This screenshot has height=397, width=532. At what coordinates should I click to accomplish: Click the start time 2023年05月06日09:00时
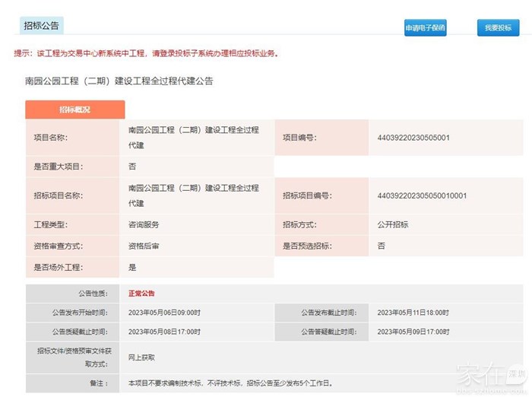pyautogui.click(x=164, y=313)
